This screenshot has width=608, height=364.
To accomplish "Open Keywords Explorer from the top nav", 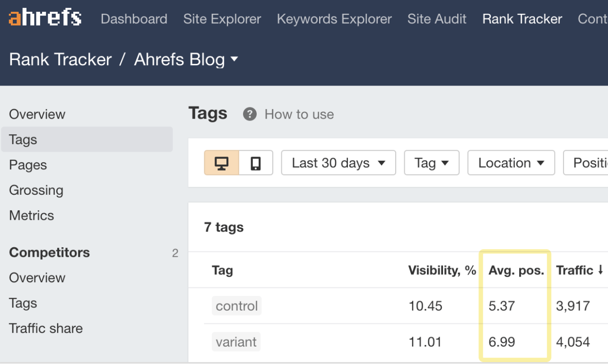I will click(334, 19).
